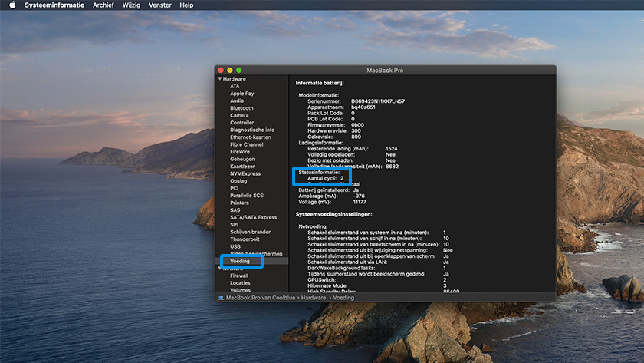Select NVMExpress in the sidebar
The width and height of the screenshot is (644, 363).
245,173
